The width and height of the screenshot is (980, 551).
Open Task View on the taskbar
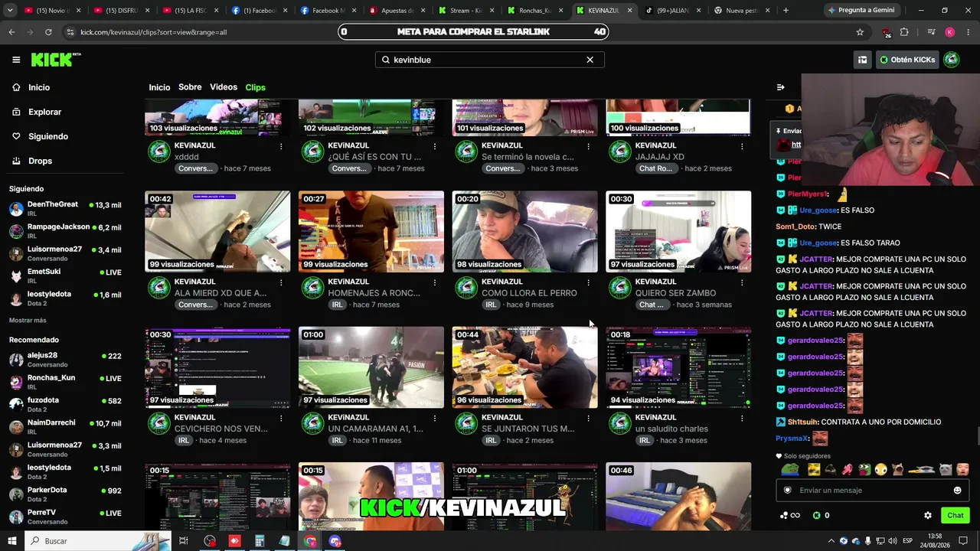(184, 541)
